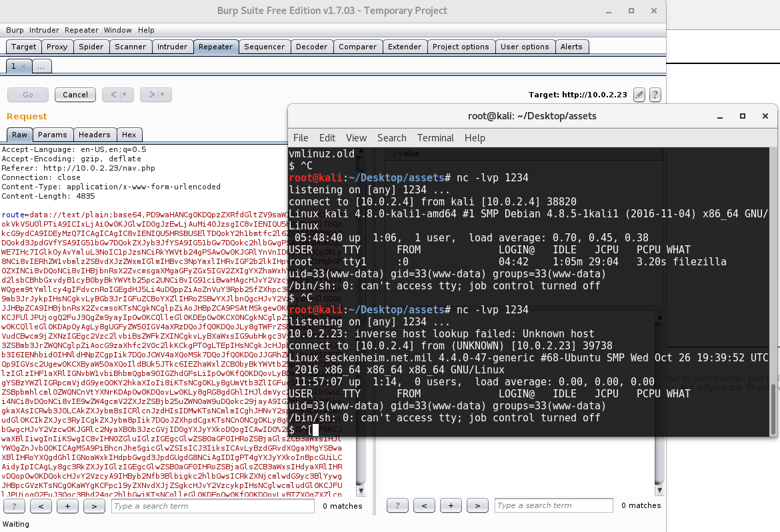Open the Alerts tab

(x=571, y=47)
